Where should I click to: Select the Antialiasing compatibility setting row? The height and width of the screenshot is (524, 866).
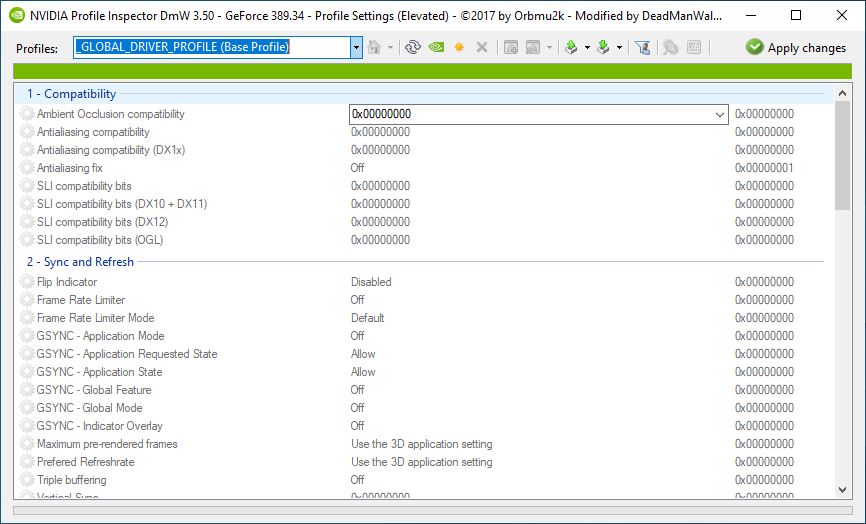pos(424,132)
